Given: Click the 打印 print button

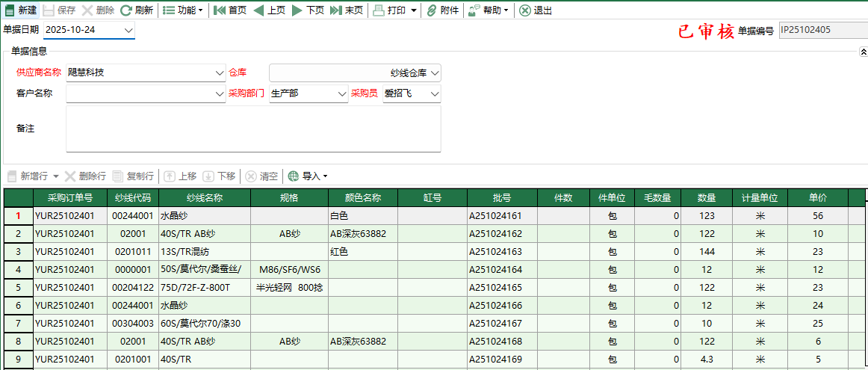Looking at the screenshot, I should 389,10.
